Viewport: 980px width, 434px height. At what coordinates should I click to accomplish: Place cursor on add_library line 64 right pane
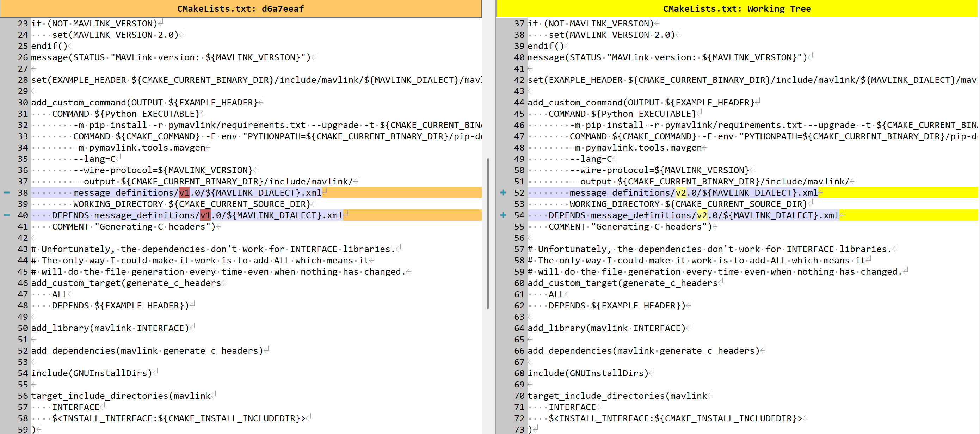point(606,328)
